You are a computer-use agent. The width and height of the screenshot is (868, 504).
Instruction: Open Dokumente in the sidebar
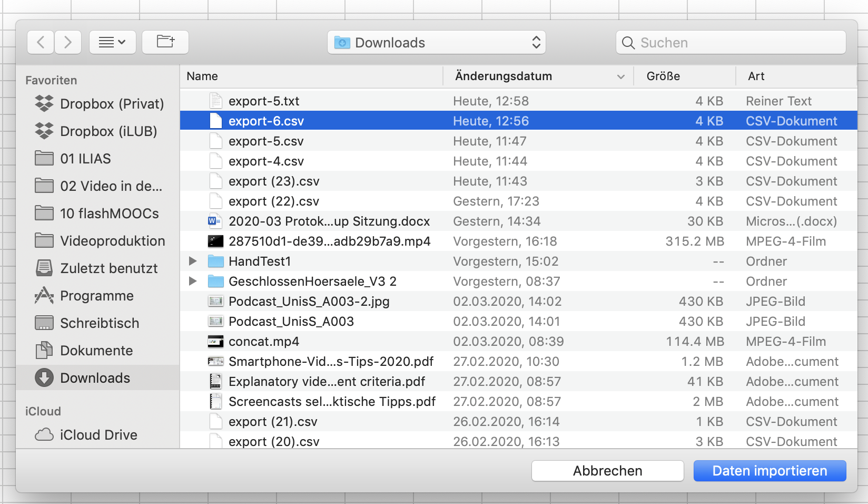point(98,351)
